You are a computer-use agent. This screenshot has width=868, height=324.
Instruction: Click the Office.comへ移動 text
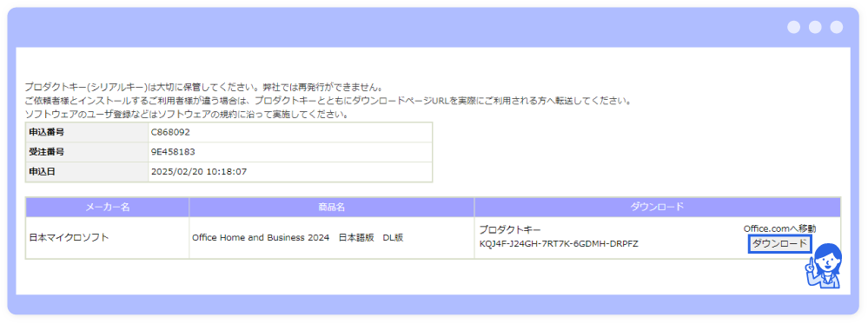(x=779, y=228)
